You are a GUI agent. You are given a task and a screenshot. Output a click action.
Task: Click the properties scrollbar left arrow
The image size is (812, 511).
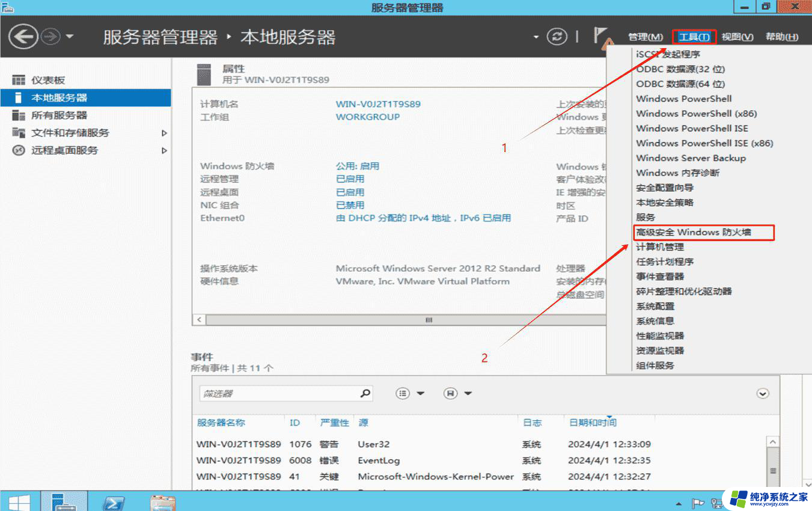[199, 320]
